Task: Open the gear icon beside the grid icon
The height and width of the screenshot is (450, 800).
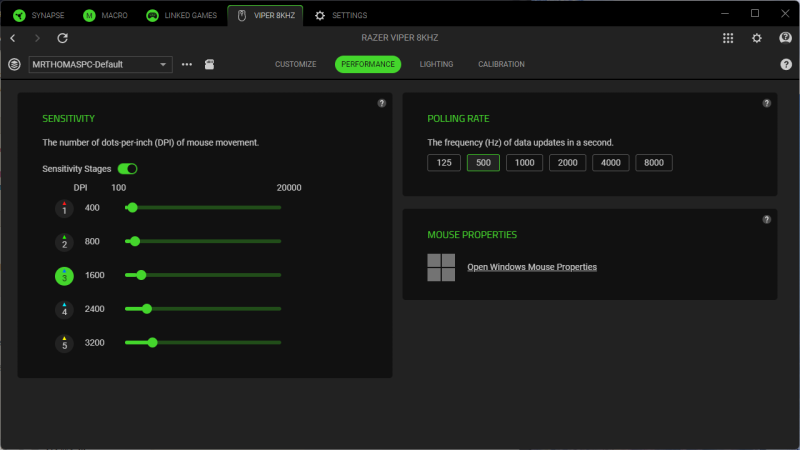Action: 757,38
